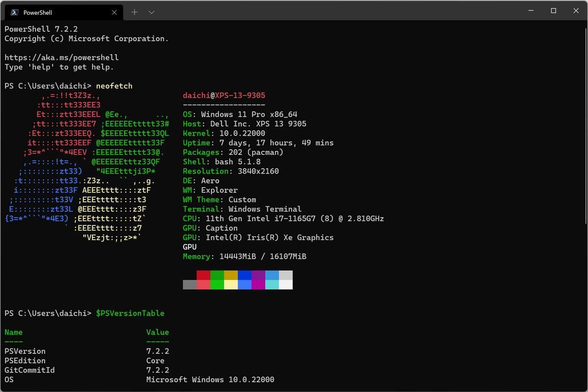588x392 pixels.
Task: Click the Memory: 14443MiB / 16107MiB line
Action: [x=245, y=256]
